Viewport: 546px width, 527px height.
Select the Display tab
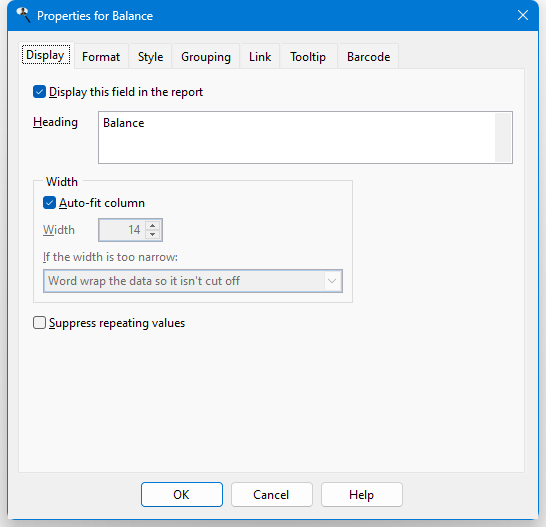pyautogui.click(x=46, y=55)
